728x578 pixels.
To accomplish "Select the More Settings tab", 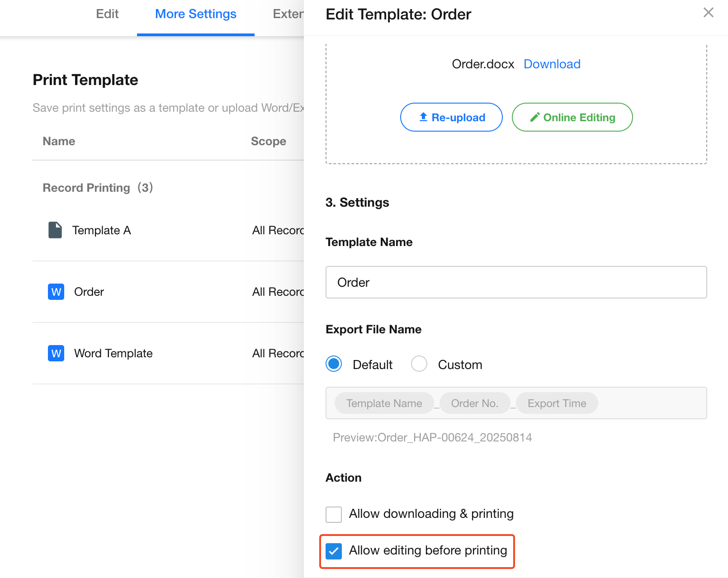I will pos(195,14).
